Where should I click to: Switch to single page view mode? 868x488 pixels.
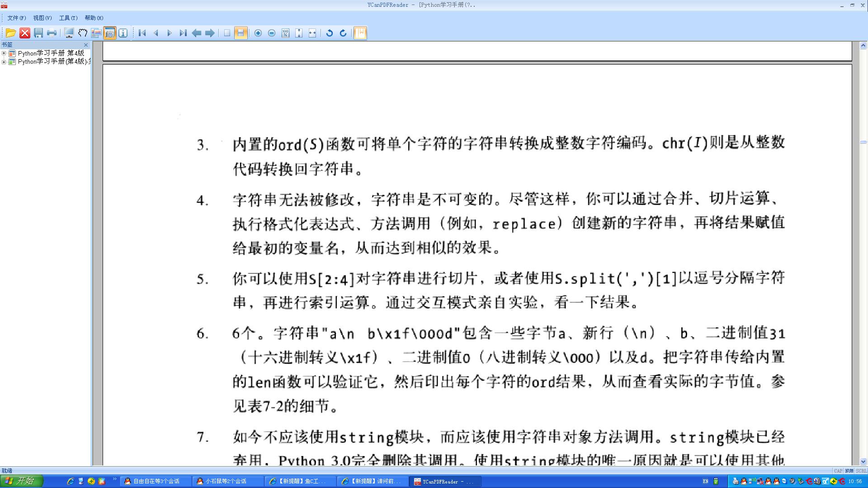pos(226,33)
